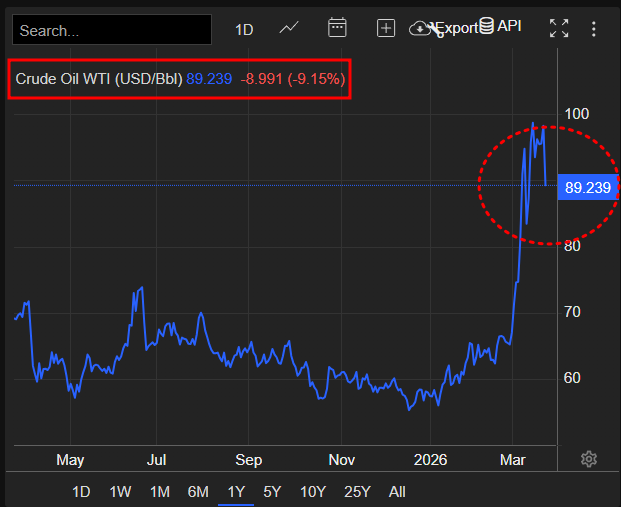Show the 10Y time range
This screenshot has width=621, height=507.
click(312, 492)
